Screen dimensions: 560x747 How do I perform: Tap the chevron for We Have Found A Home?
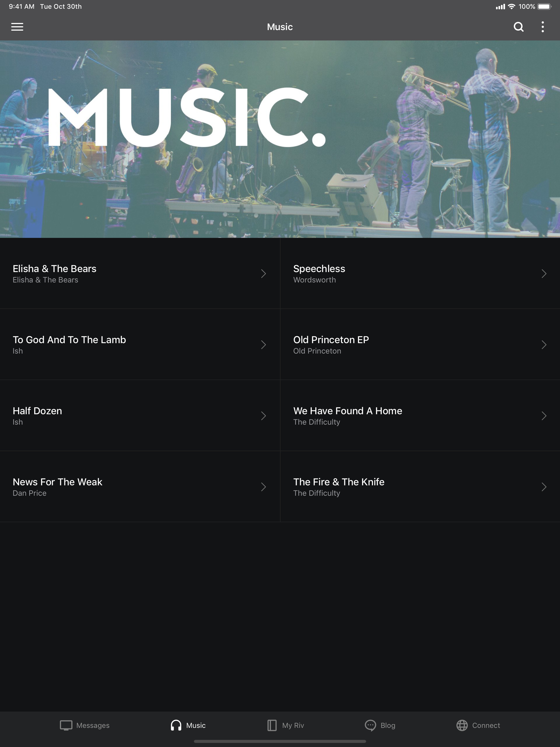click(544, 416)
